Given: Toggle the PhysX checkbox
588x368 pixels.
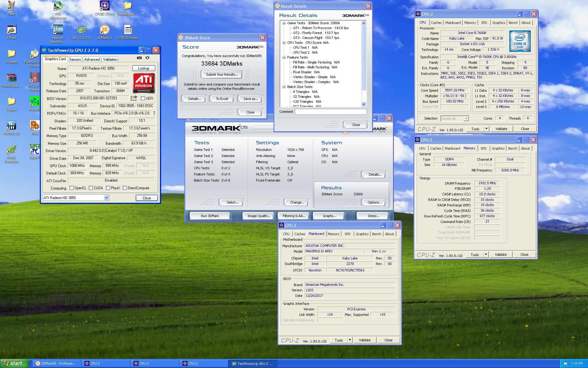Looking at the screenshot, I should 108,188.
